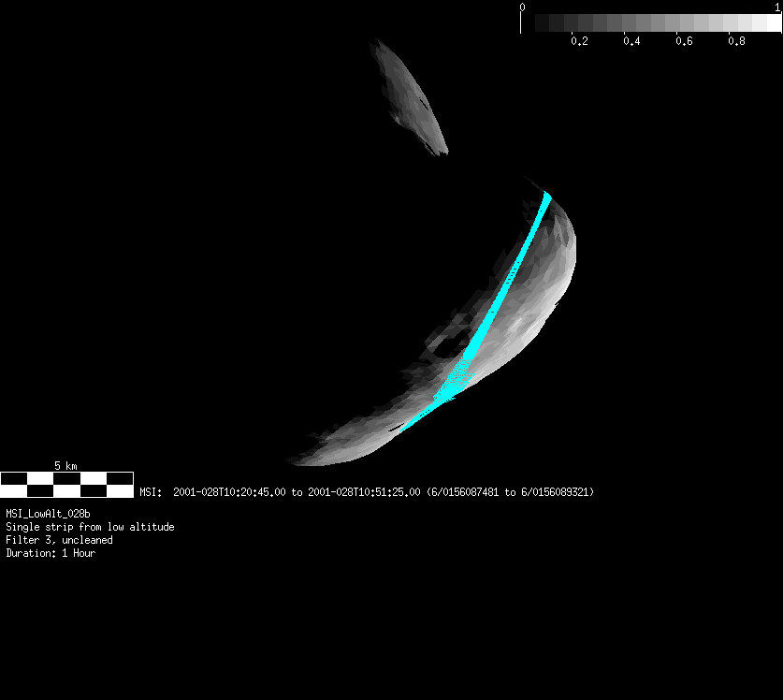Click the 0.4 tick label on color bar
The width and height of the screenshot is (783, 700).
pos(631,41)
